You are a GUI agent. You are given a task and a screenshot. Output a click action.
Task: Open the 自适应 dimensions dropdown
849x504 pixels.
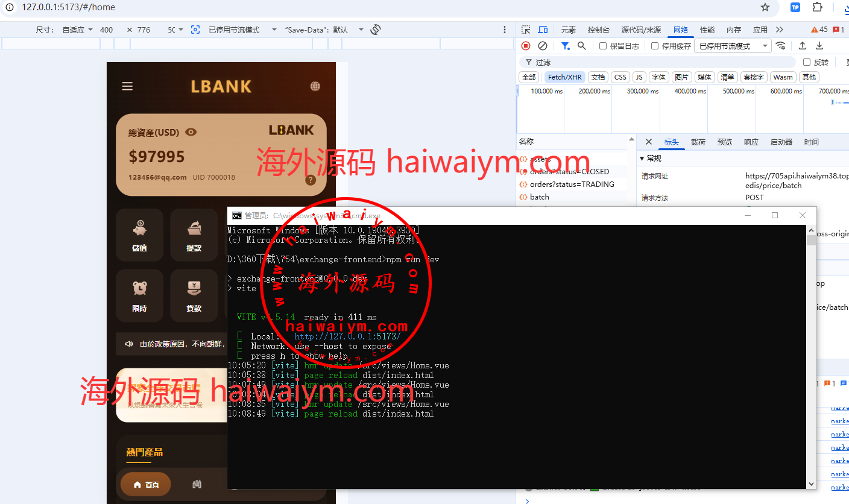[78, 30]
